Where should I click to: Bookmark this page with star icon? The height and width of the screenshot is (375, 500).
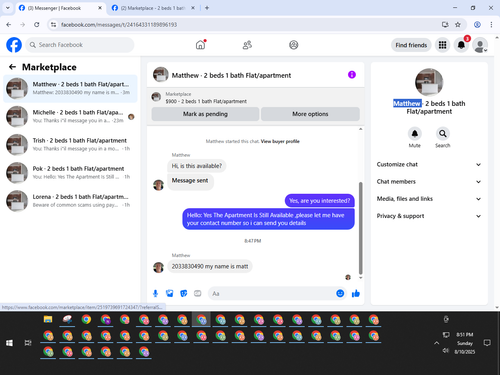(x=458, y=25)
